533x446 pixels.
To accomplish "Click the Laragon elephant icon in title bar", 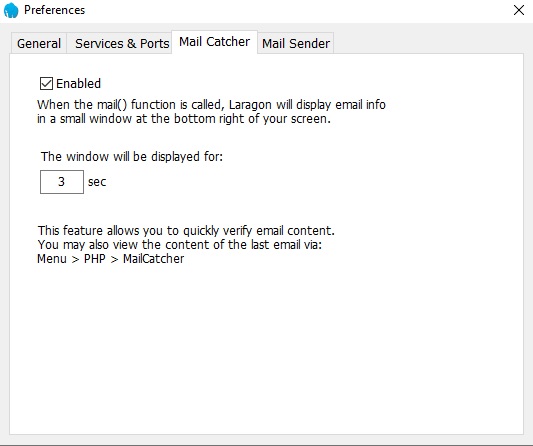I will [x=11, y=10].
